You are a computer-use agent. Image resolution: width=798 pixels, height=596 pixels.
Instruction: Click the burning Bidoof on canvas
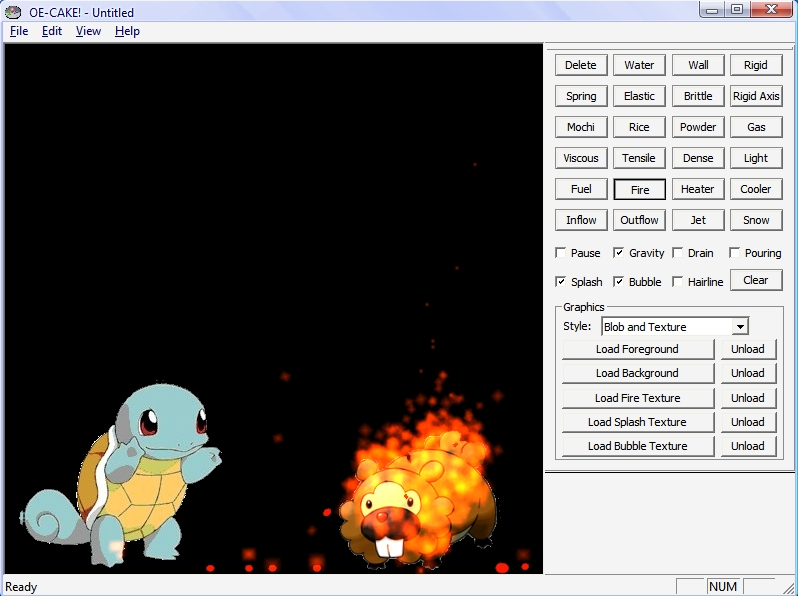click(x=420, y=501)
